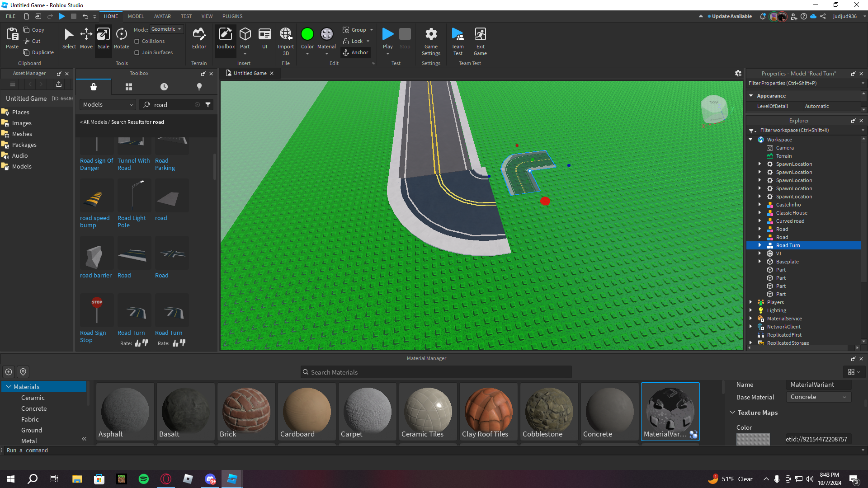
Task: Click the Toolbox icon in ribbon
Action: click(225, 38)
